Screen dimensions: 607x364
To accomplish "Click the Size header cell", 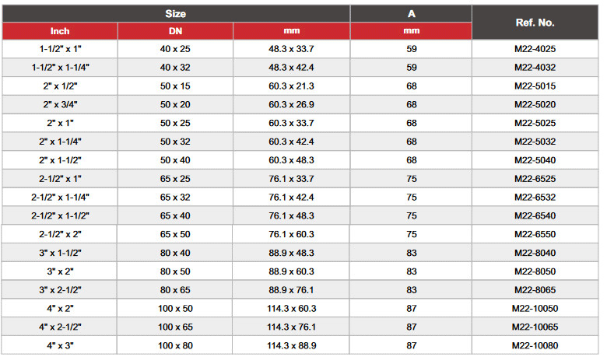I will (x=176, y=14).
